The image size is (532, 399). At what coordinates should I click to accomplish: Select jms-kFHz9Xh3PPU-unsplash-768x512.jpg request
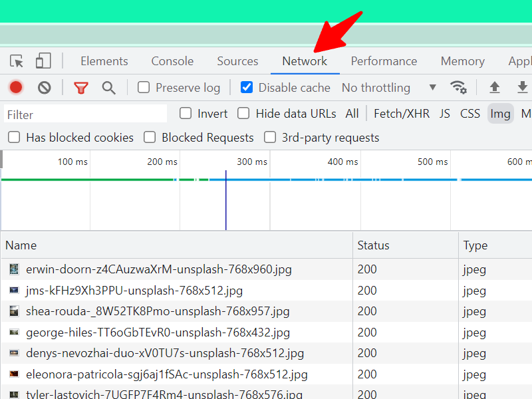click(134, 291)
